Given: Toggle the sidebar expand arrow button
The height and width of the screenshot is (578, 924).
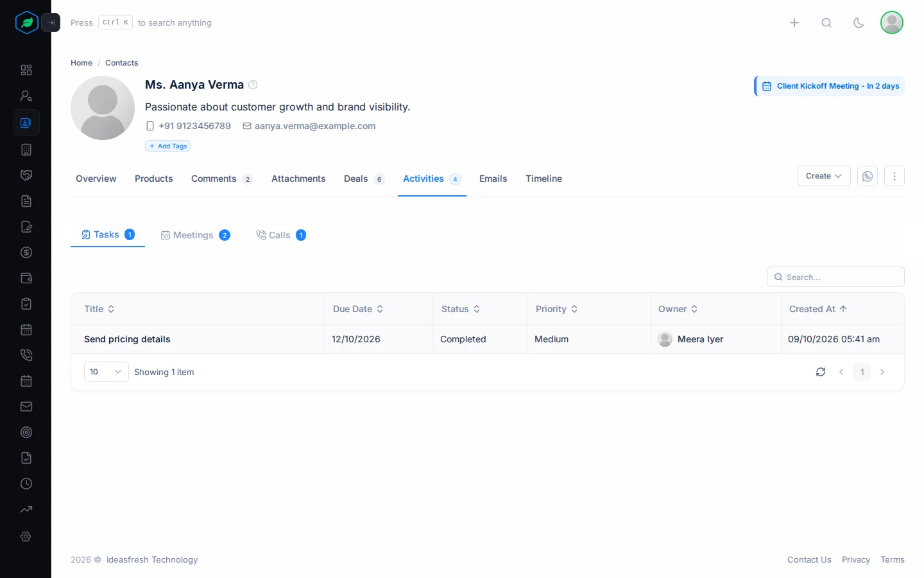Looking at the screenshot, I should coord(51,22).
